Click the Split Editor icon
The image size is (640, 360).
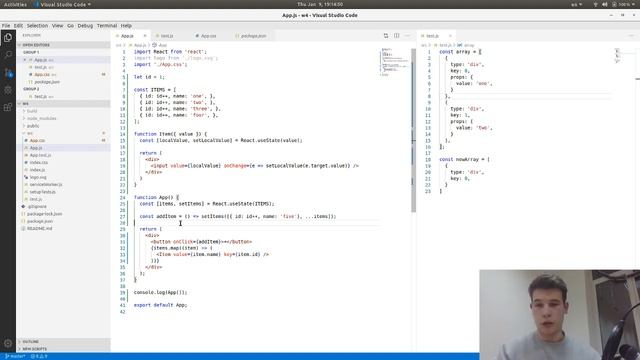coord(396,36)
